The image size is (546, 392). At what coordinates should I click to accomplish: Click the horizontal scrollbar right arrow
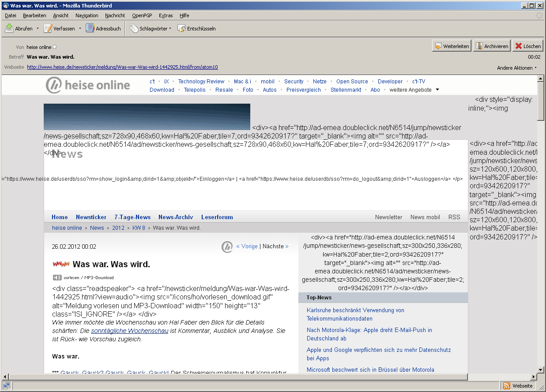coord(534,377)
